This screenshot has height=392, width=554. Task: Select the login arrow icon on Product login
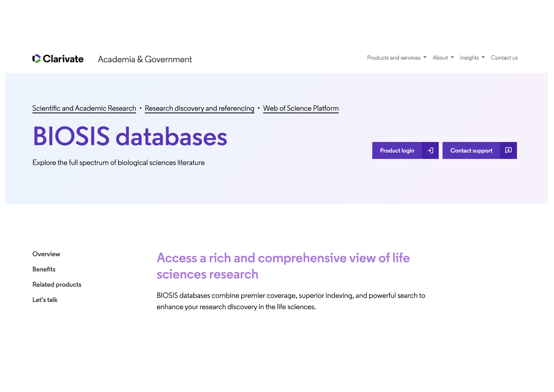pyautogui.click(x=431, y=150)
